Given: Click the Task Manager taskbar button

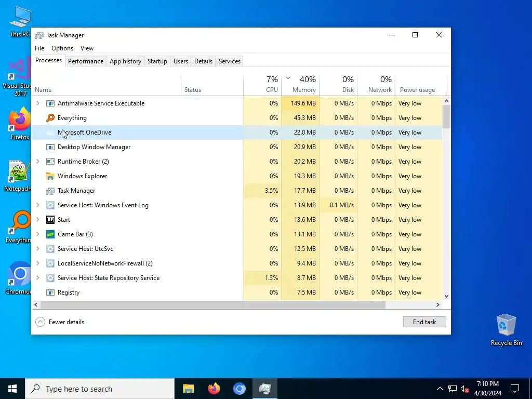Looking at the screenshot, I should click(264, 389).
